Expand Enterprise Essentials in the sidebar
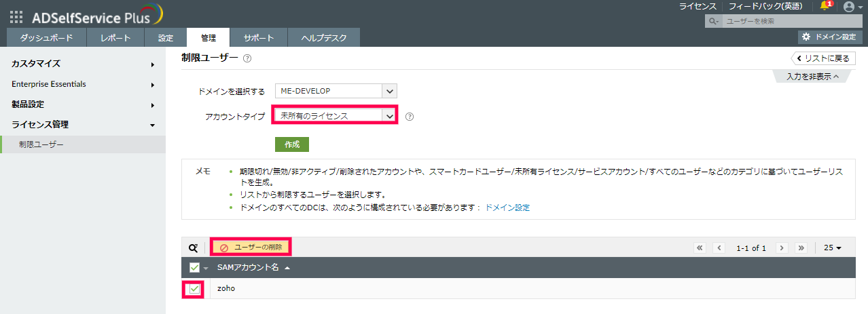The image size is (868, 314). pos(83,84)
